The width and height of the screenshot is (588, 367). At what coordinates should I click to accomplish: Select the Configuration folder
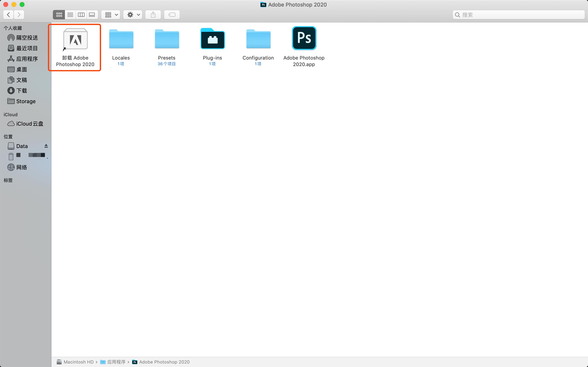pyautogui.click(x=258, y=39)
